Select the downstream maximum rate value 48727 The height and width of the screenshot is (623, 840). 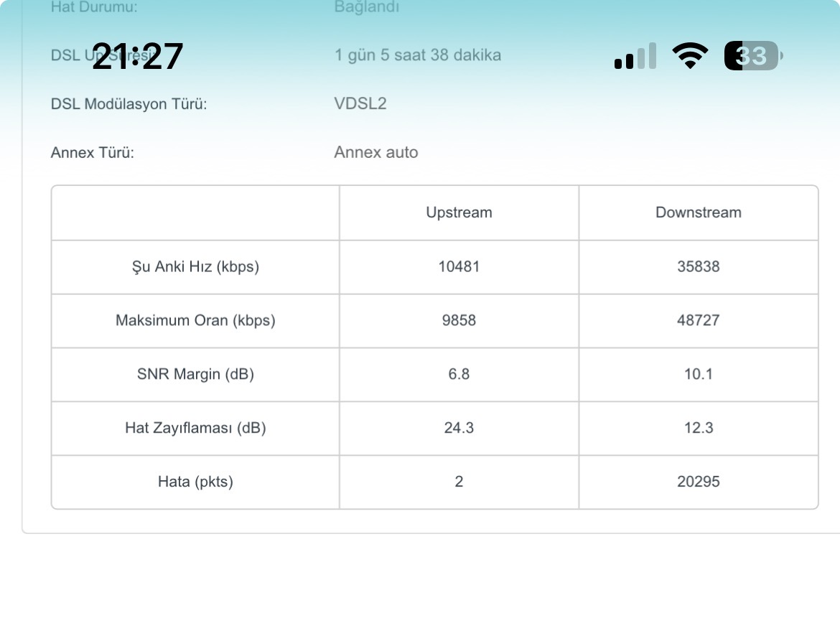(x=698, y=320)
